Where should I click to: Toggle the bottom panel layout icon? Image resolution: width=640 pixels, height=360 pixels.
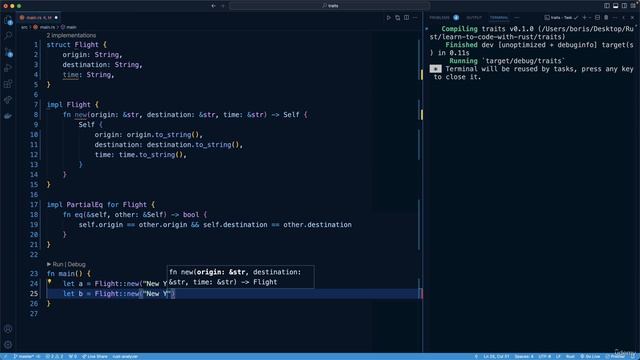click(x=616, y=6)
